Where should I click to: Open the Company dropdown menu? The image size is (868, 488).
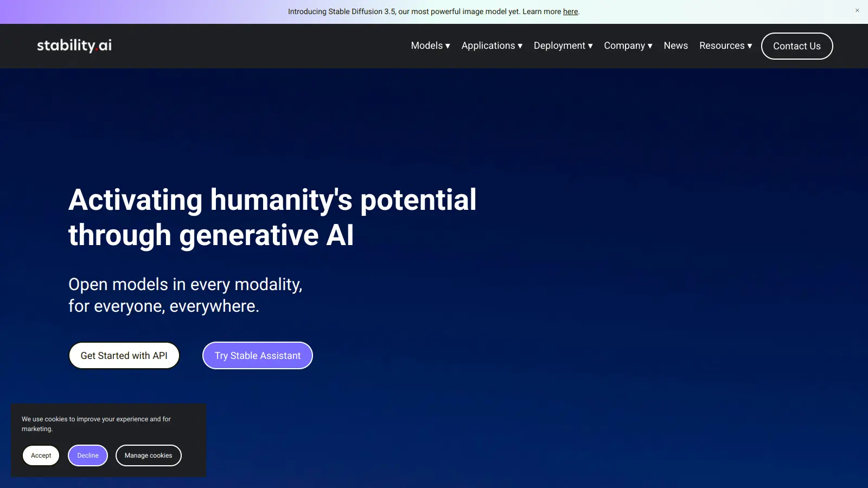click(x=624, y=46)
